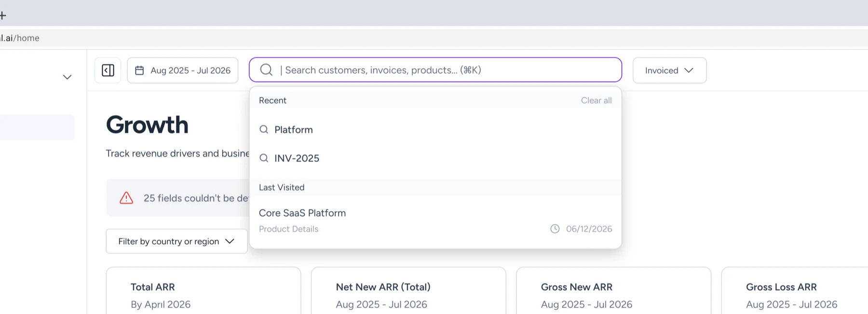Open the Gross Loss ARR card
The image size is (868, 314).
click(x=795, y=291)
